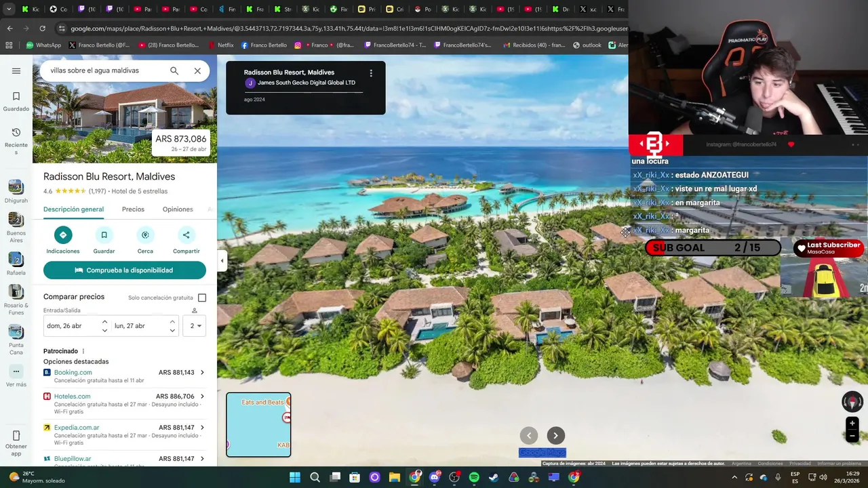
Task: Zoom out with the minus button
Action: (852, 436)
